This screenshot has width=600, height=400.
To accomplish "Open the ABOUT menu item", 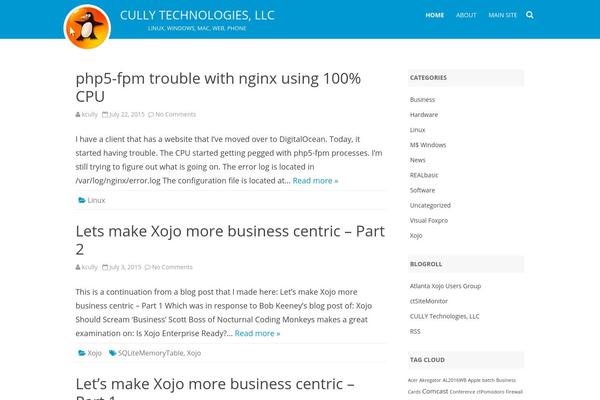I will click(466, 15).
